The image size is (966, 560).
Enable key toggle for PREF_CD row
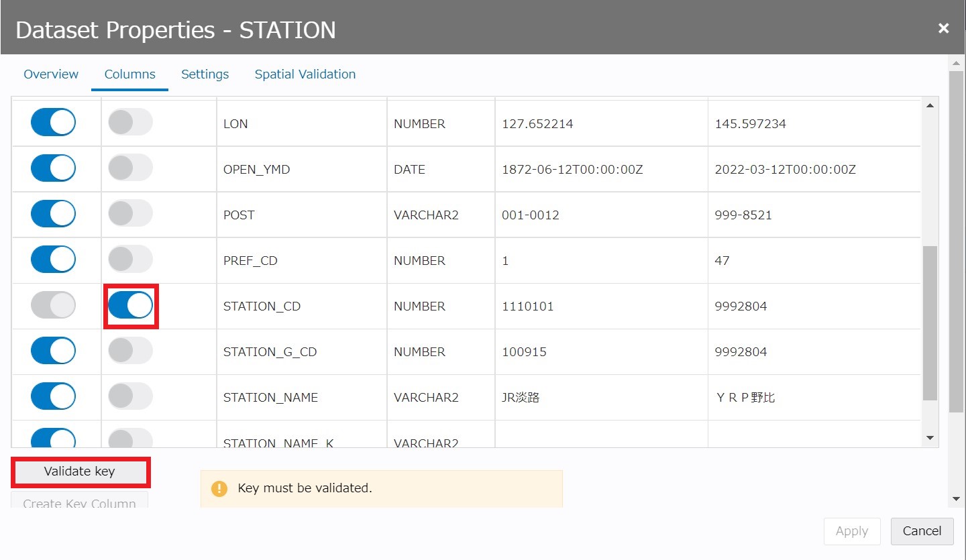pos(131,260)
